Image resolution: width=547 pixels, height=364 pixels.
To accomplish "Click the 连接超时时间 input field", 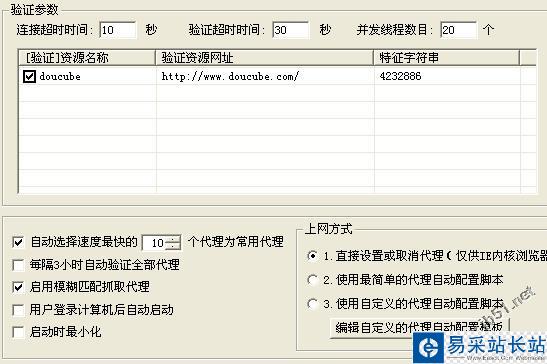I will point(118,30).
